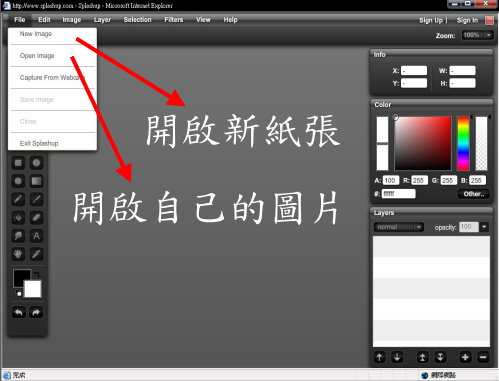
Task: Select the circle shape tool
Action: pos(36,163)
